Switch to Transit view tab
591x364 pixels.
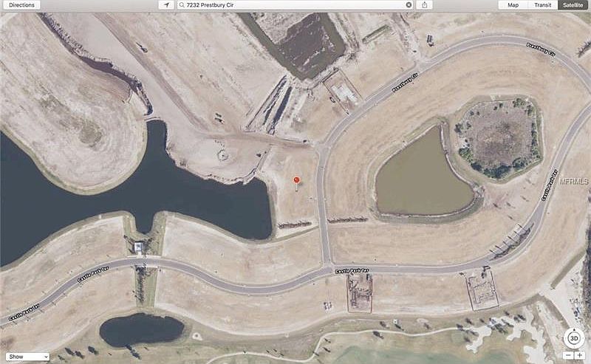click(x=542, y=5)
